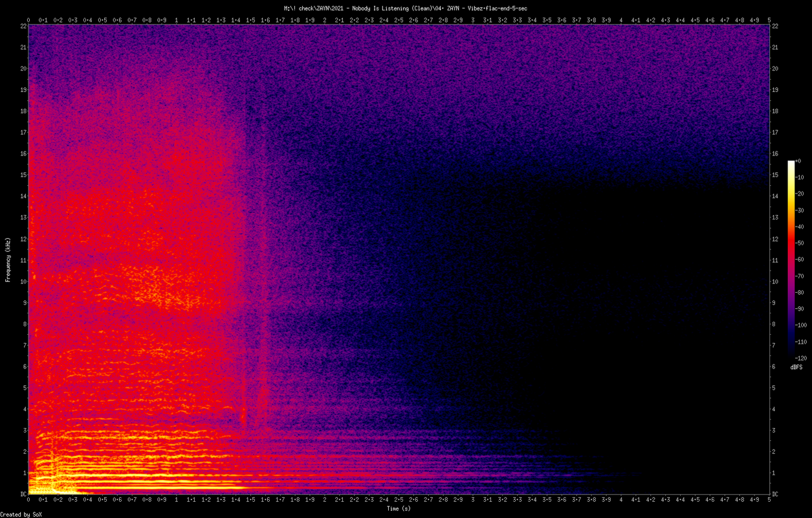Click the '3' tick on the bottom time axis
This screenshot has height=518, width=812.
[473, 501]
